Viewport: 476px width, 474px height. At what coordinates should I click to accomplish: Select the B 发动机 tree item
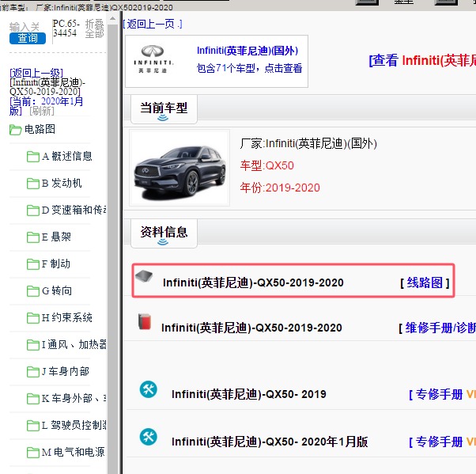[x=62, y=183]
